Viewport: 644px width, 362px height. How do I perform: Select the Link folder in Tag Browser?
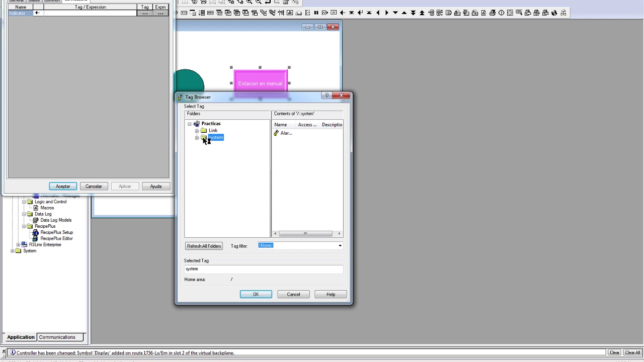tap(213, 131)
